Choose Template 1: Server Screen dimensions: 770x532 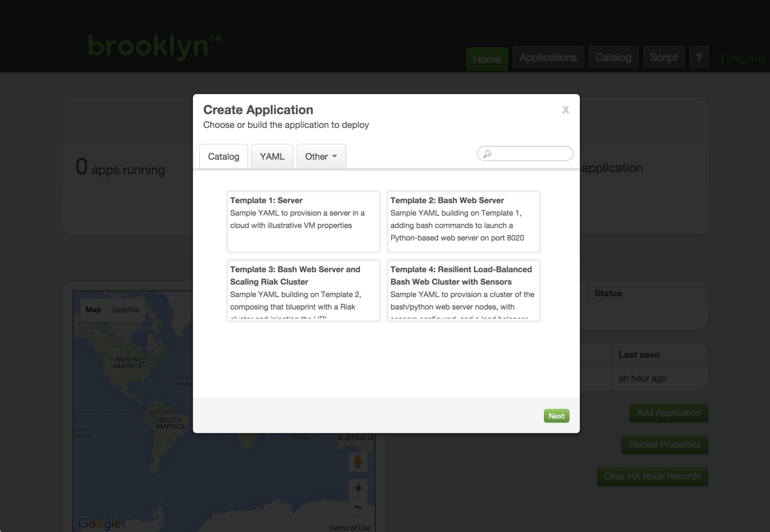point(303,221)
